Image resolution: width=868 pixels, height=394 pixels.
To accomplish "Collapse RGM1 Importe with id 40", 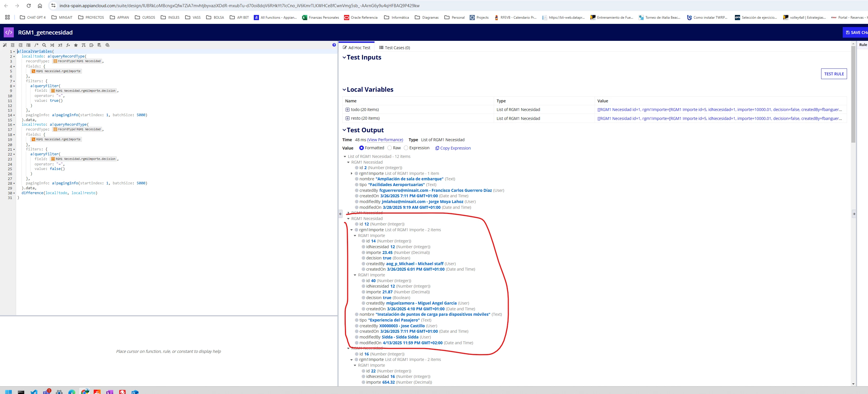I will click(x=355, y=275).
